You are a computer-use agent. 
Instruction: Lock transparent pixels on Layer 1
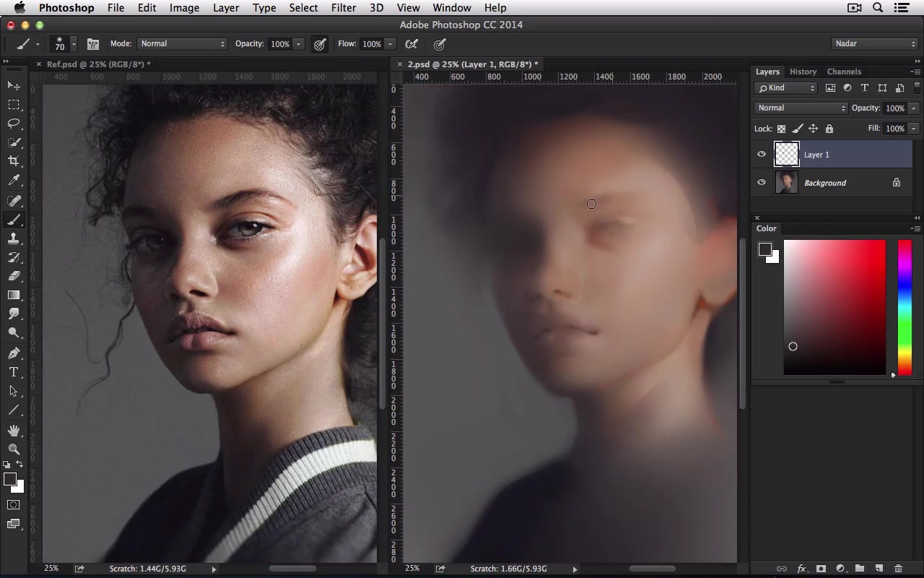tap(781, 128)
